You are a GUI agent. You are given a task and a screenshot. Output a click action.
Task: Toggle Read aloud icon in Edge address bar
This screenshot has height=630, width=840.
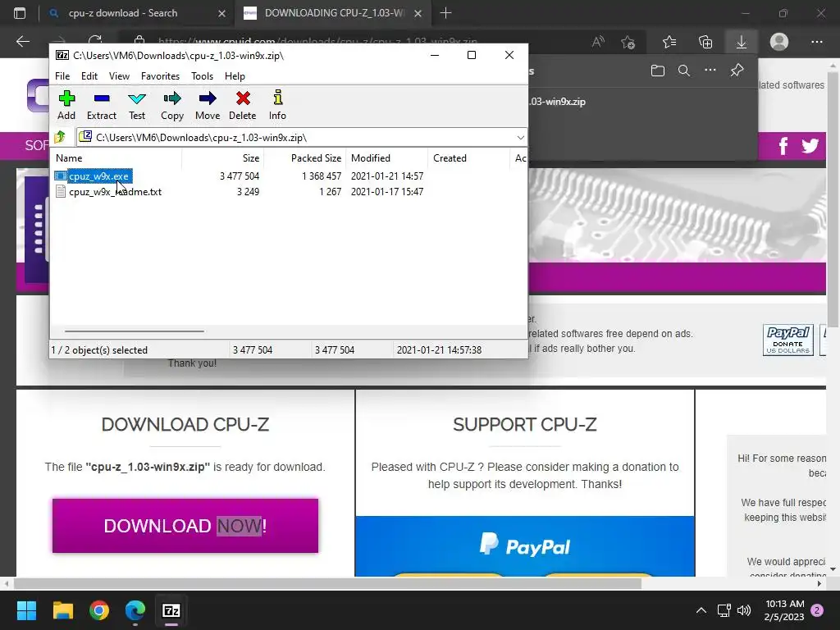click(x=598, y=42)
